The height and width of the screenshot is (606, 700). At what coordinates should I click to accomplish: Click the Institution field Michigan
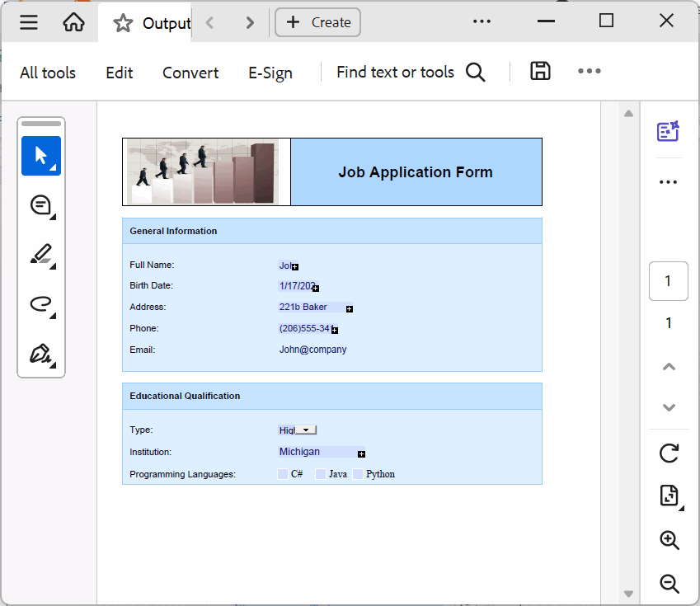(x=322, y=452)
